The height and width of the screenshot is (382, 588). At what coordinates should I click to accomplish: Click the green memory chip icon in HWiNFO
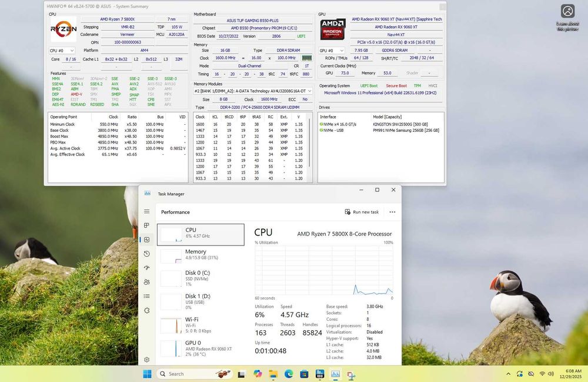[307, 58]
